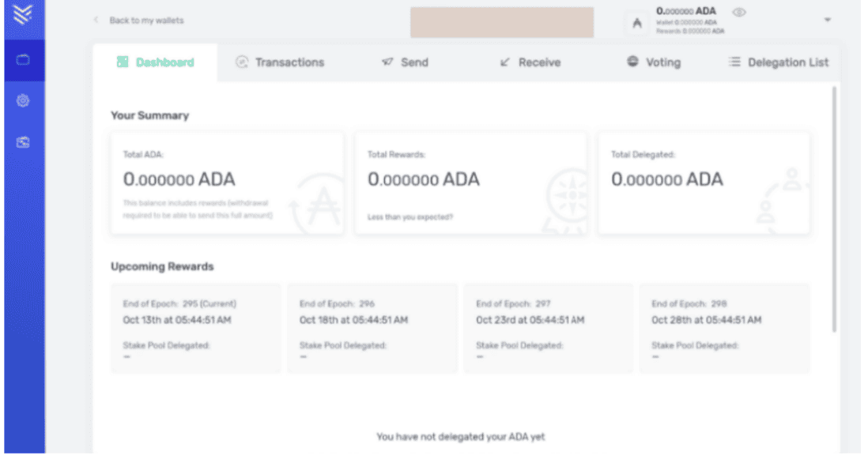Screen dimensions: 868x459
Task: Click Back to my wallets link
Action: pyautogui.click(x=146, y=21)
